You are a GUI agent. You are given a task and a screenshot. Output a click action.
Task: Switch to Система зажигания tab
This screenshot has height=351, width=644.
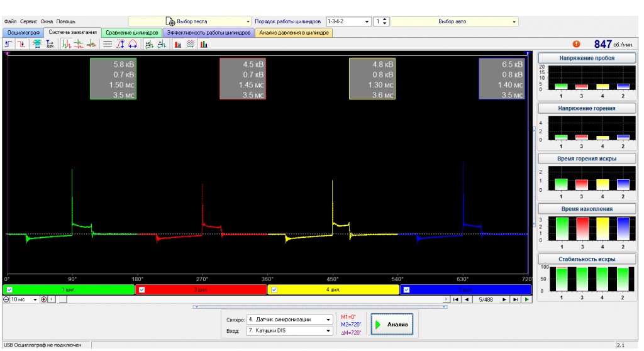click(x=73, y=32)
